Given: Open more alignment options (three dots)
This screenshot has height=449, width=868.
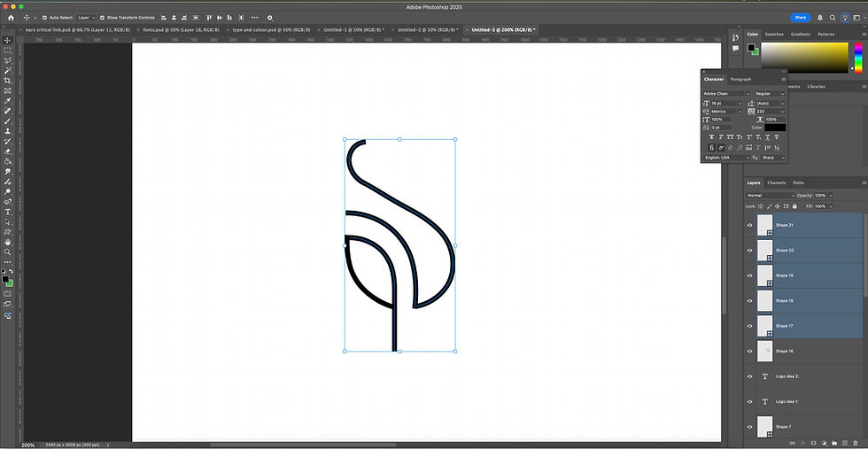Looking at the screenshot, I should click(255, 18).
